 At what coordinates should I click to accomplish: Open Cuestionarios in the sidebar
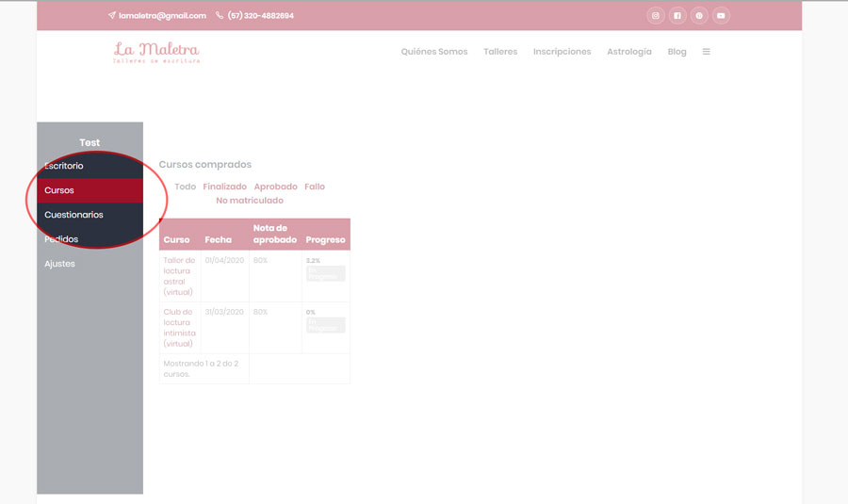[90, 215]
